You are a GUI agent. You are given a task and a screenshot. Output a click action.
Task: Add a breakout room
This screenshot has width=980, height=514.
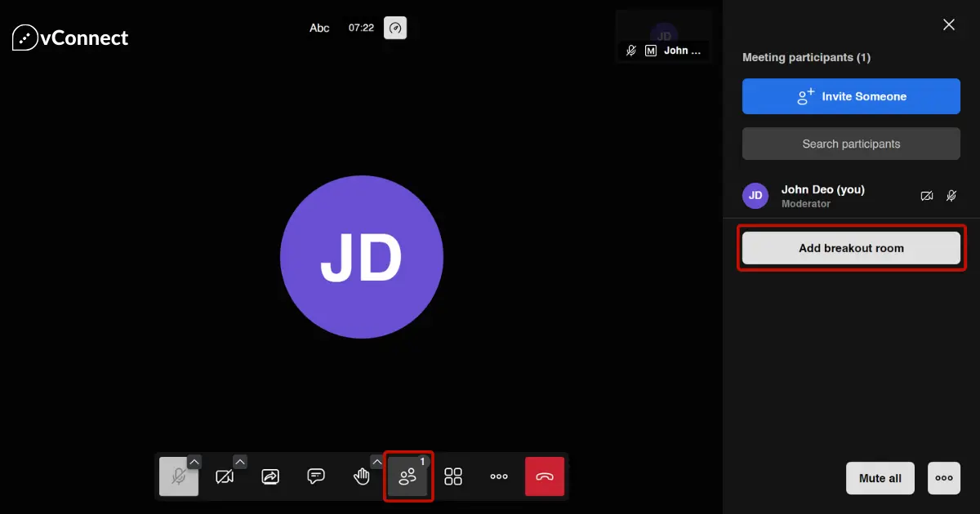(x=851, y=248)
